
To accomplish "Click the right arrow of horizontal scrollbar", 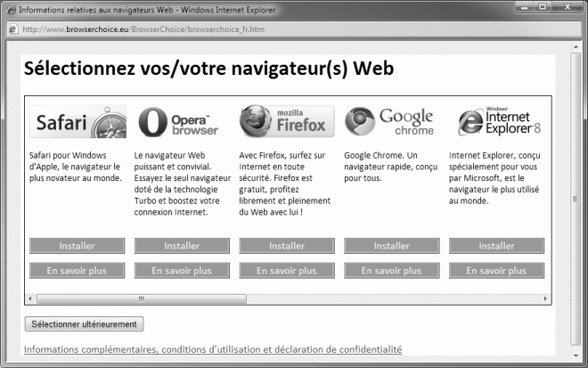I will pos(545,298).
